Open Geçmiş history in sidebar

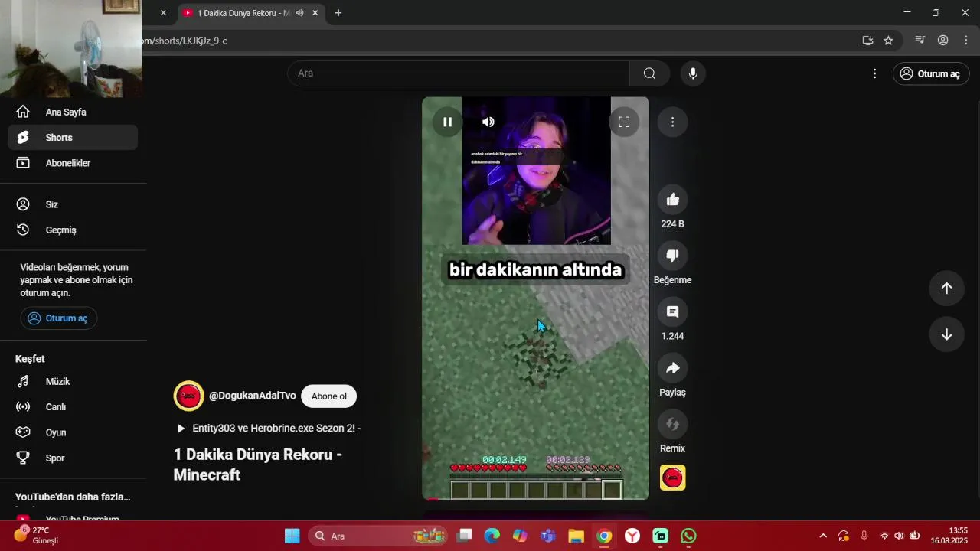click(x=73, y=230)
